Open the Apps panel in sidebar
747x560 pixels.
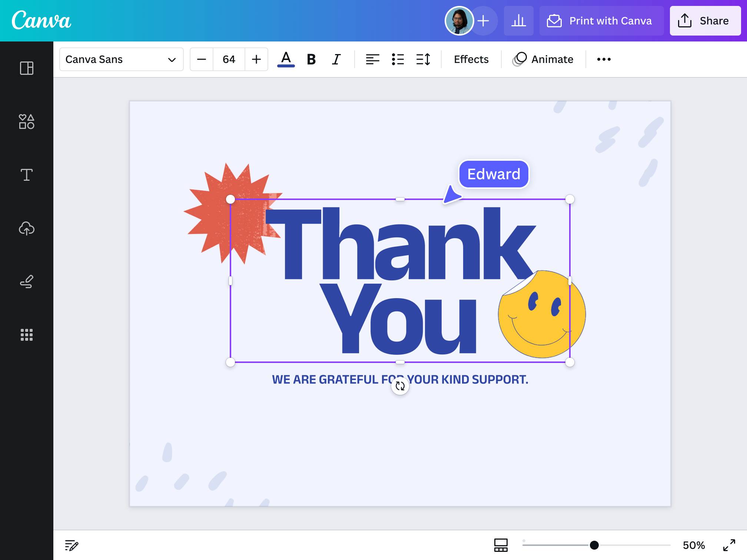click(x=26, y=335)
